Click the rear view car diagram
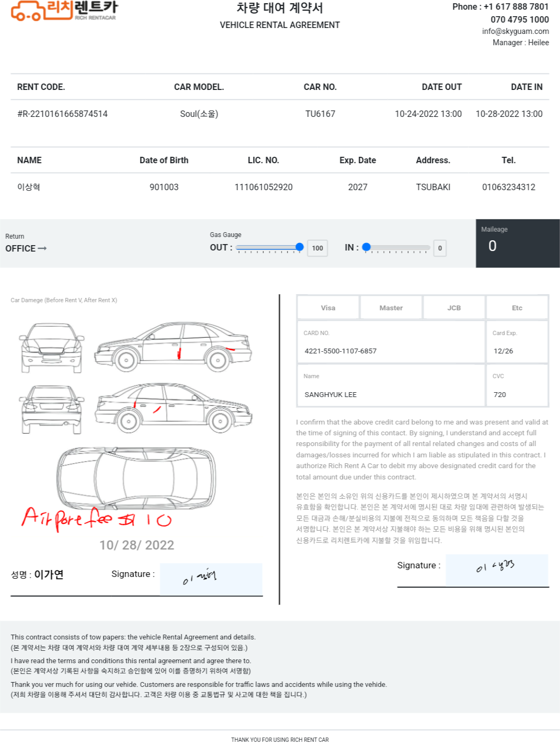 pyautogui.click(x=52, y=409)
